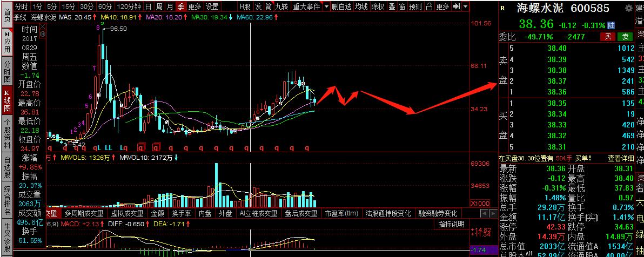Open 设置 in the period bar

(x=212, y=6)
